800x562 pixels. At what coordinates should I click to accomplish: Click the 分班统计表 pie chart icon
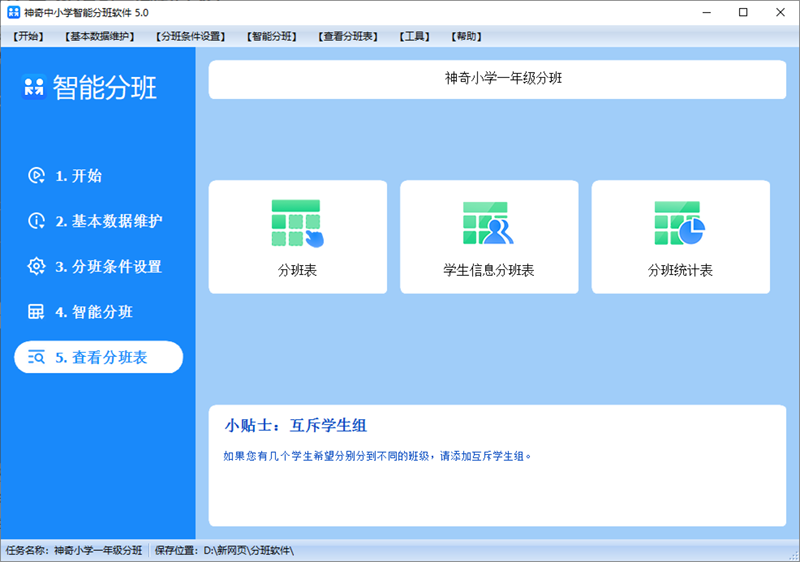tap(680, 223)
